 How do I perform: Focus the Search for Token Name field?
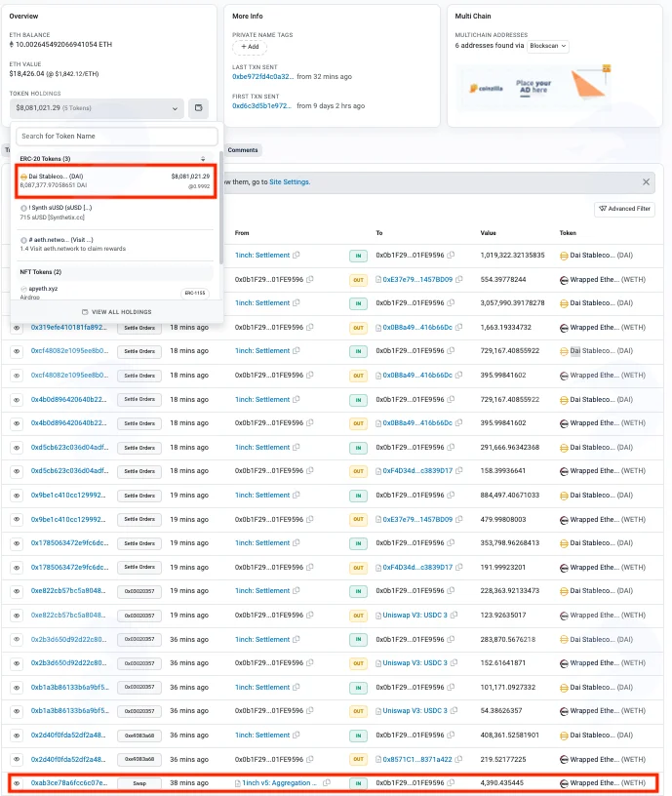[x=117, y=136]
